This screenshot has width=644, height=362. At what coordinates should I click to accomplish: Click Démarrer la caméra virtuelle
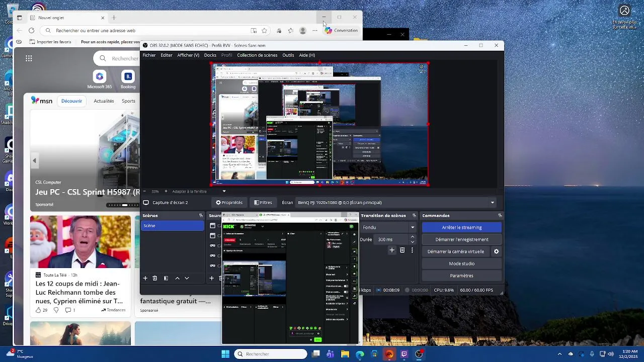click(456, 251)
